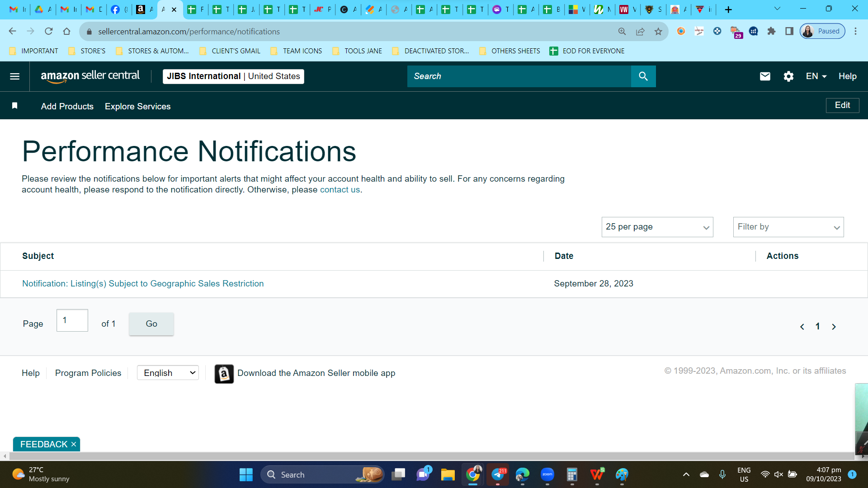Open the clock and date panel
This screenshot has height=488, width=868.
[824, 474]
